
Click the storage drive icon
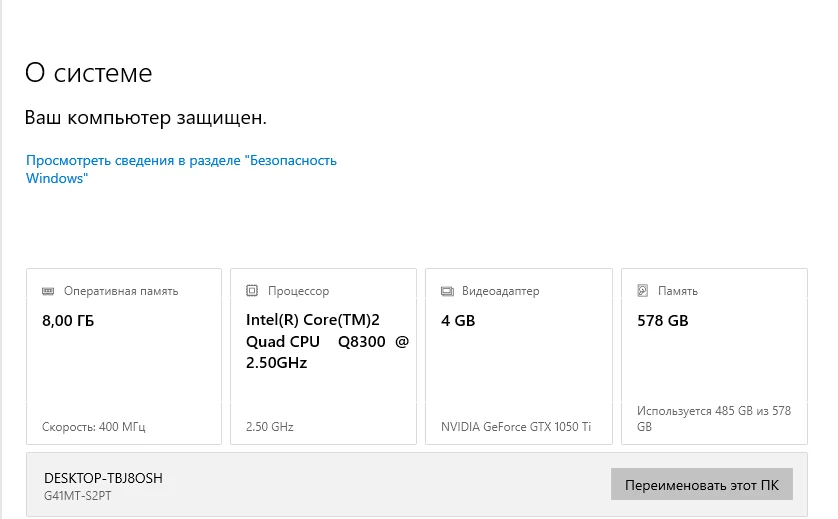click(x=642, y=291)
